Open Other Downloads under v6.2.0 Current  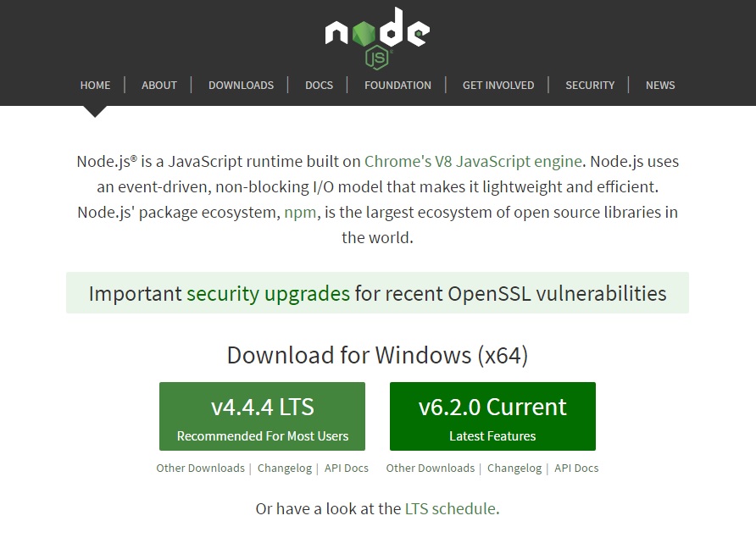pos(430,468)
